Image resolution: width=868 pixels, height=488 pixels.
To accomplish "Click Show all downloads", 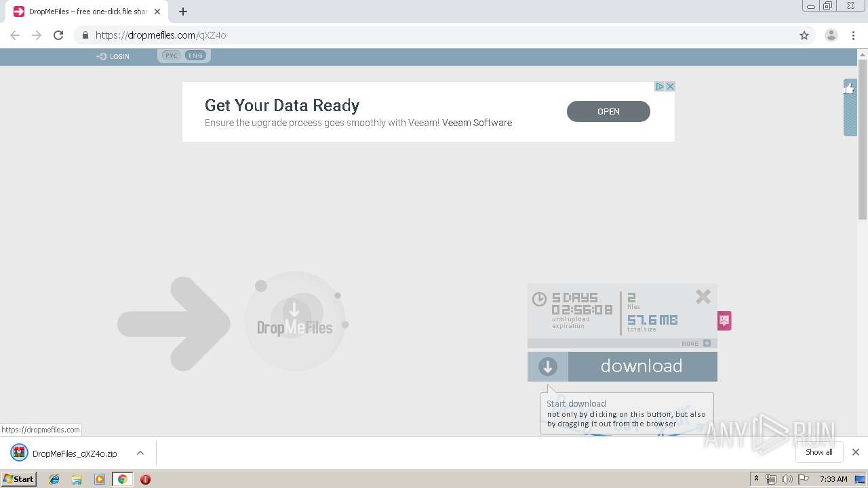I will click(818, 452).
